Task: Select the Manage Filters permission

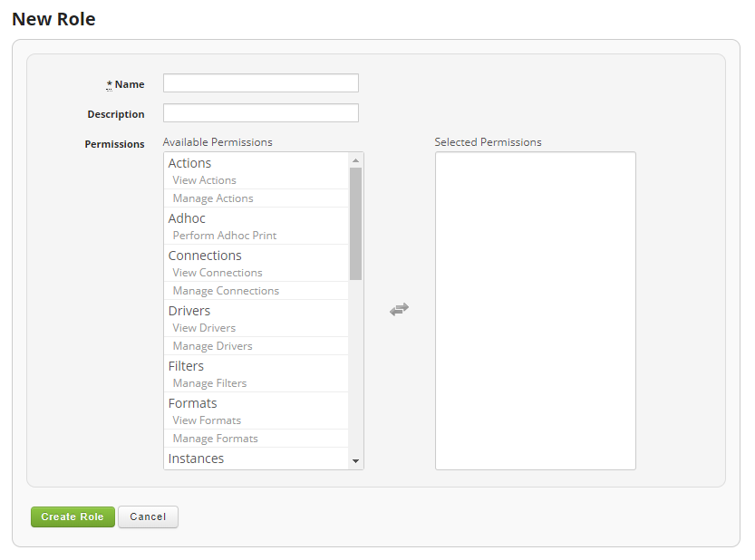Action: 209,383
